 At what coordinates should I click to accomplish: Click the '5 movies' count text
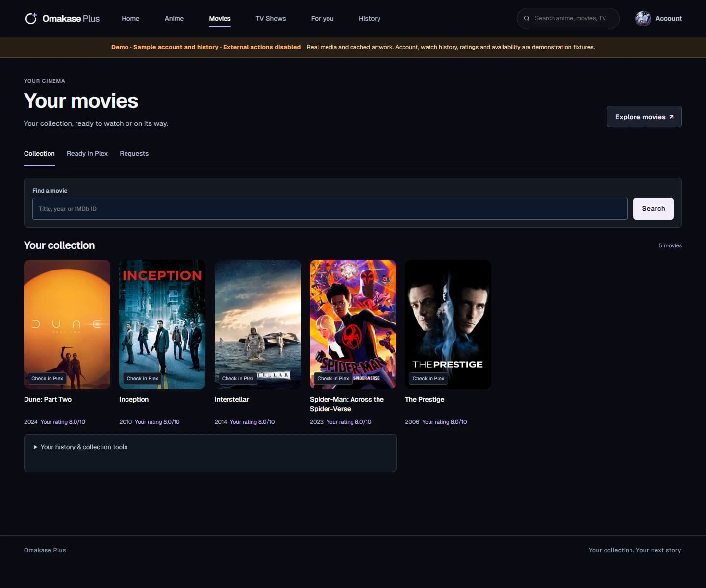(x=670, y=245)
